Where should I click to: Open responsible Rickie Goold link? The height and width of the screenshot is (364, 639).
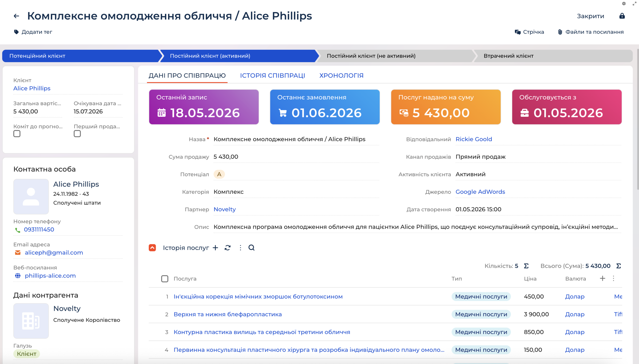pyautogui.click(x=474, y=139)
